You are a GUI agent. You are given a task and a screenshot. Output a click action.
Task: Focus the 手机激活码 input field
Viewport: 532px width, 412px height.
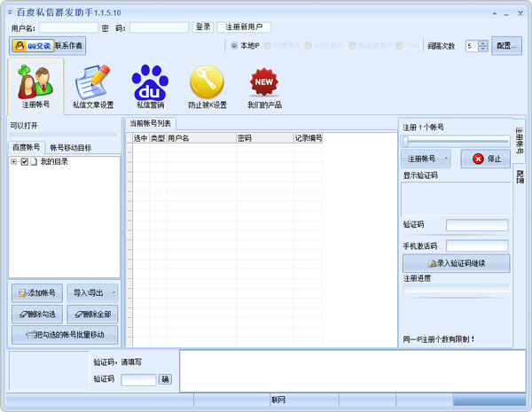477,245
